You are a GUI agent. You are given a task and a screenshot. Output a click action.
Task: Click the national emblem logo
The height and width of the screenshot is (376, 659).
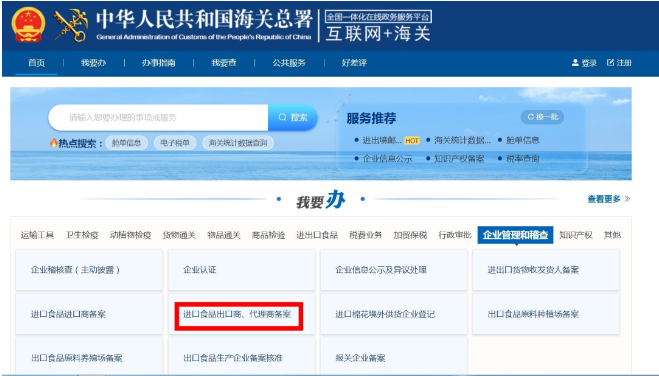[x=28, y=24]
